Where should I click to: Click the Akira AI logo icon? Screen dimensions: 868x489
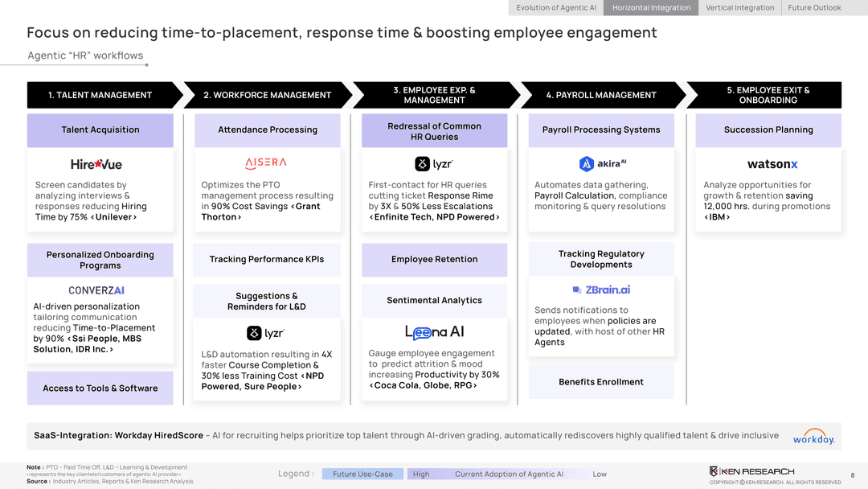click(587, 164)
